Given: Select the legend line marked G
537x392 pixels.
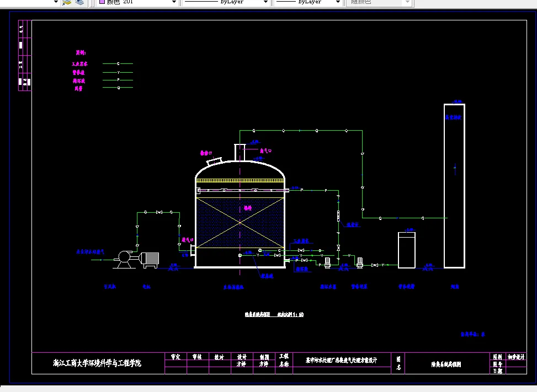Looking at the screenshot, I should [x=118, y=63].
